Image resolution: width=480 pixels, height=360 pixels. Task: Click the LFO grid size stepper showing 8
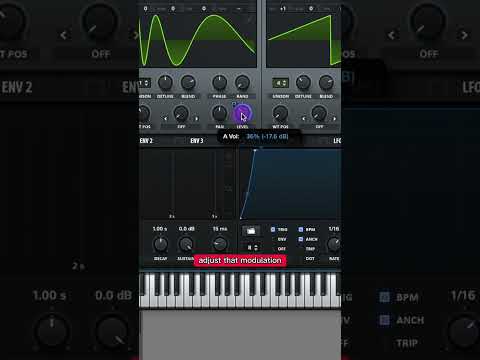tap(252, 248)
